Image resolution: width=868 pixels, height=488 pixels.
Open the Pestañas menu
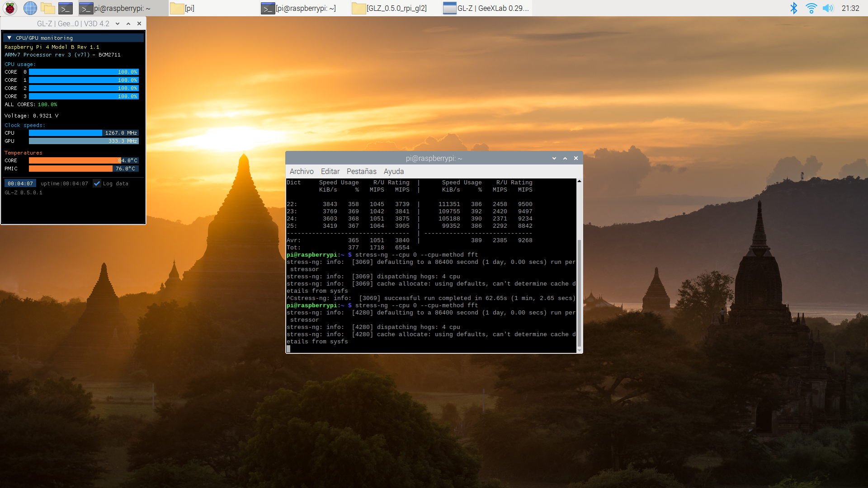tap(361, 172)
